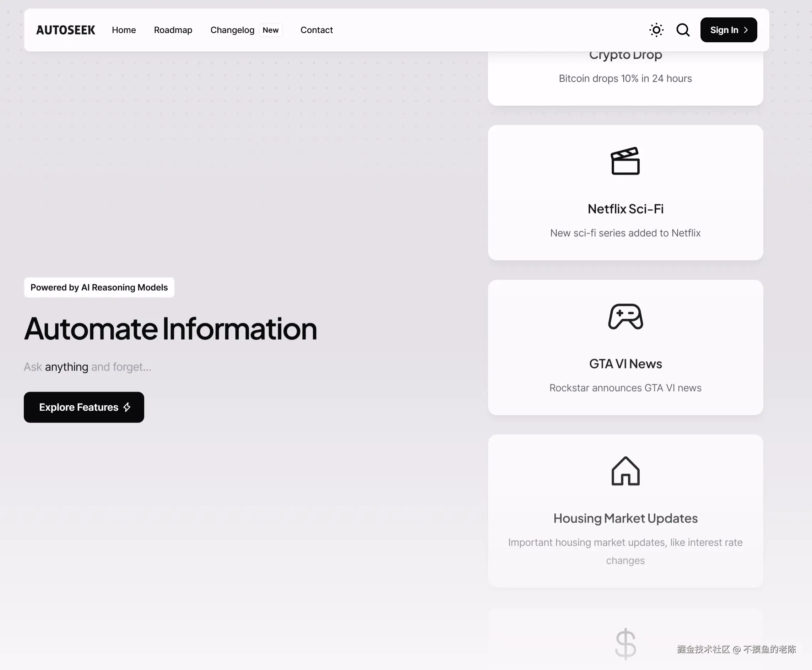
Task: Open the Netflix Sci-Fi card title
Action: [x=625, y=209]
